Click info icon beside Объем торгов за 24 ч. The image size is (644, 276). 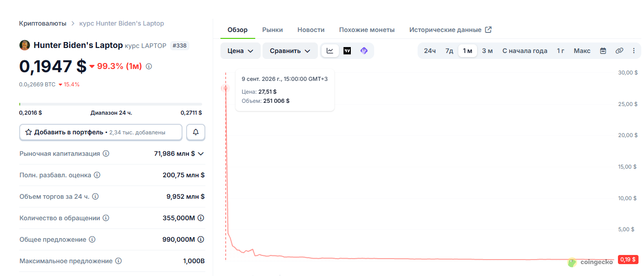[95, 196]
